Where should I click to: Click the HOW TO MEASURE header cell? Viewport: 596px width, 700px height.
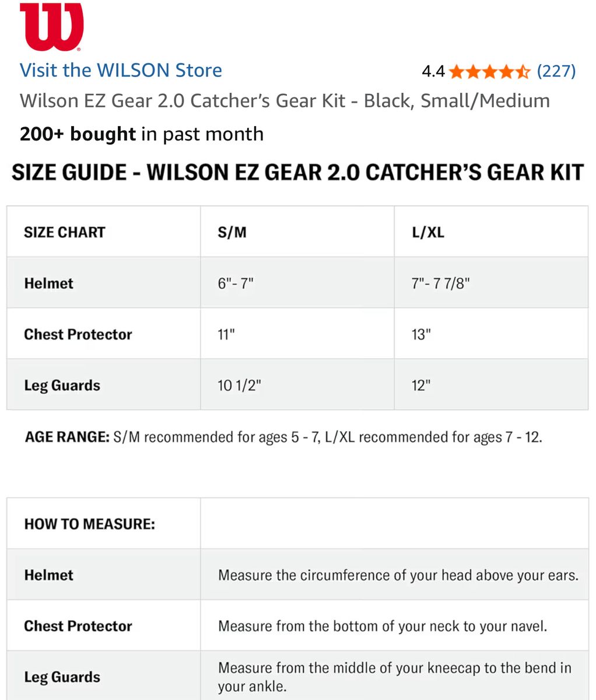click(x=104, y=523)
